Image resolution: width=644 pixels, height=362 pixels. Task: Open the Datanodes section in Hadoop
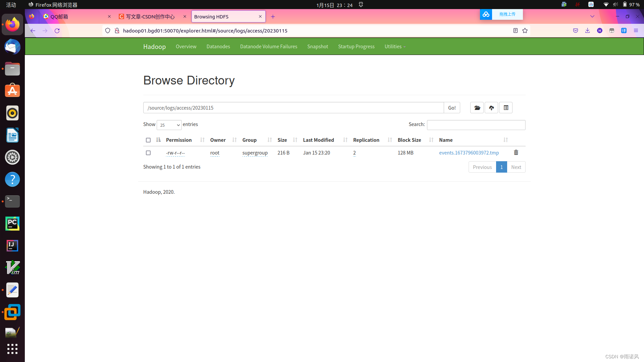click(218, 46)
